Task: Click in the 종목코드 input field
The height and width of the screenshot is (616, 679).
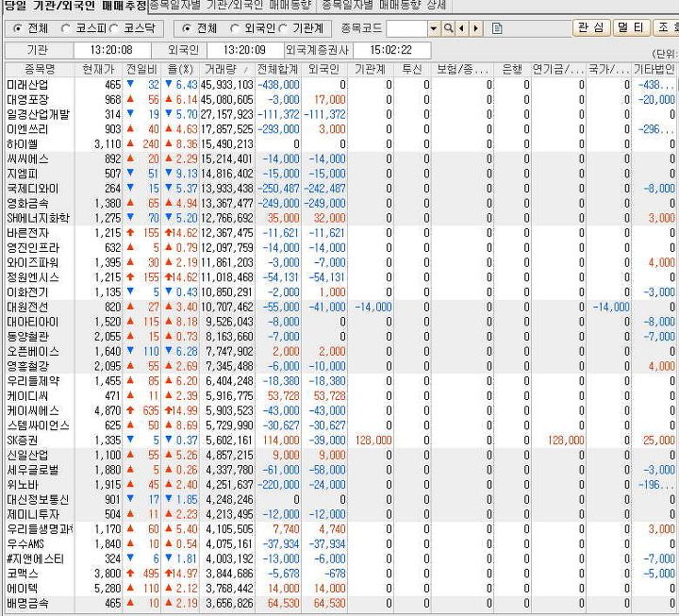Action: pyautogui.click(x=407, y=28)
